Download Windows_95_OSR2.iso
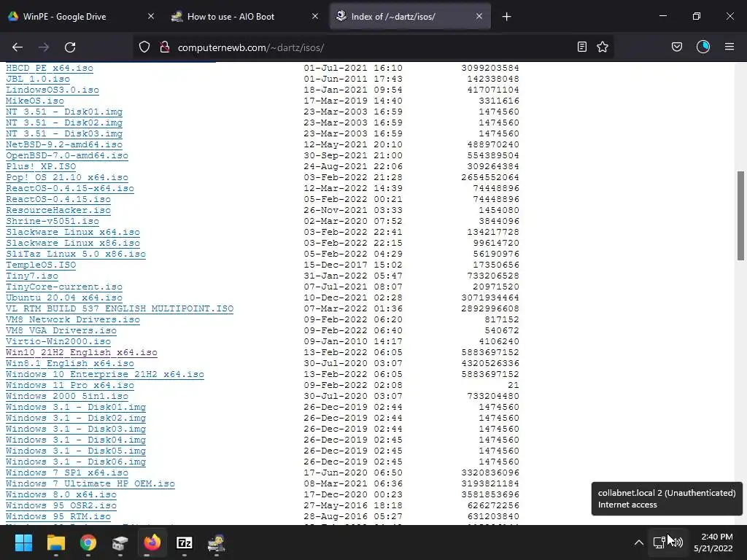This screenshot has width=747, height=560. point(61,506)
